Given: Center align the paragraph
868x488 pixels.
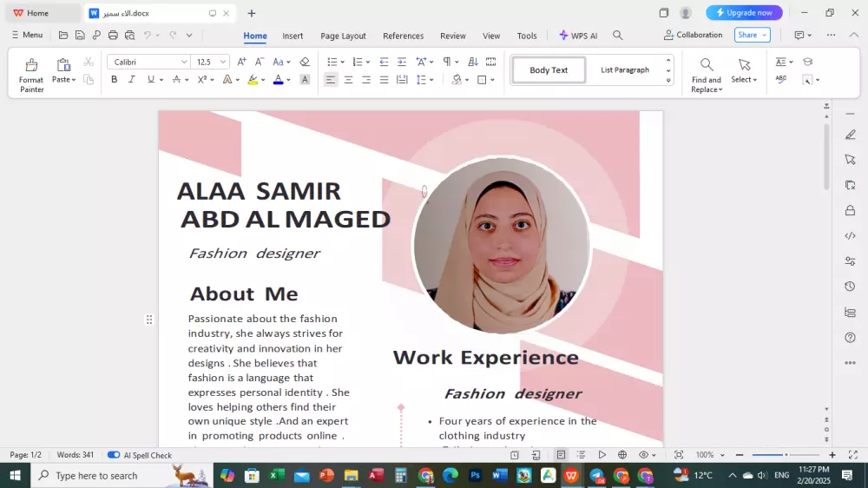Looking at the screenshot, I should [348, 80].
